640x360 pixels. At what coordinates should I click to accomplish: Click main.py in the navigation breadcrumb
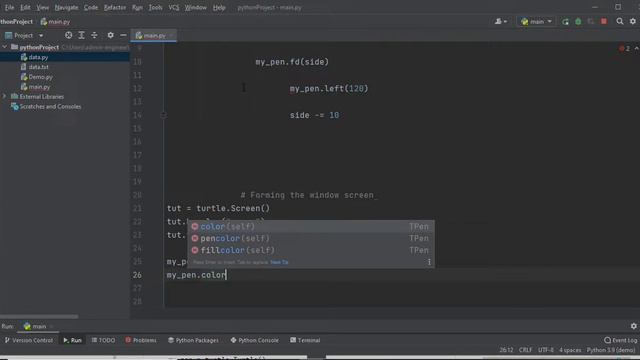[56, 22]
